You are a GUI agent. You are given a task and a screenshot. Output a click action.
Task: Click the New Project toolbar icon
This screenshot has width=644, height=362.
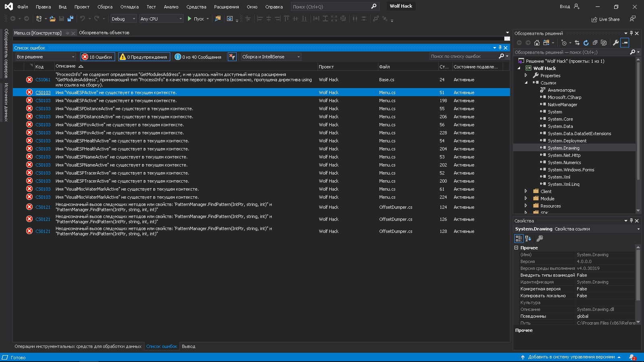(x=39, y=19)
